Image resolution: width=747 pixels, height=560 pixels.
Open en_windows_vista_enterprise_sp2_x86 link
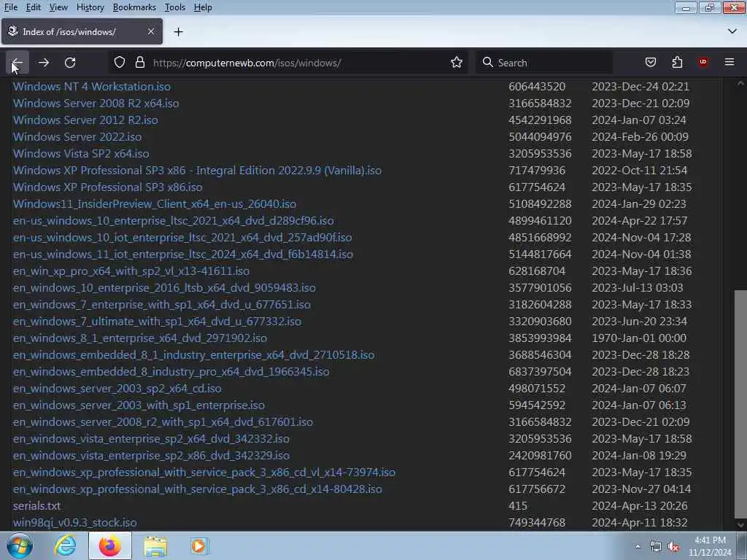151,456
